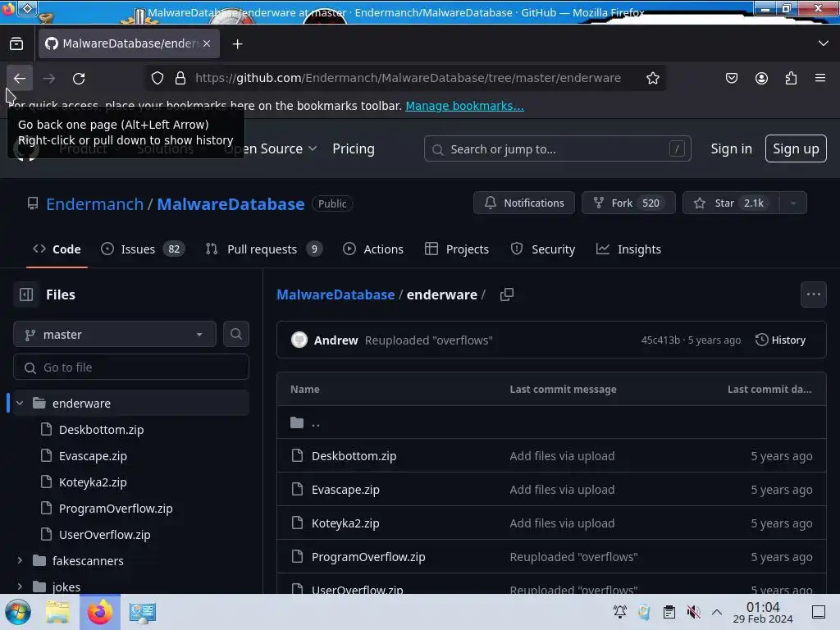
Task: Select Deskbottom.zip in file tree
Action: pyautogui.click(x=101, y=430)
